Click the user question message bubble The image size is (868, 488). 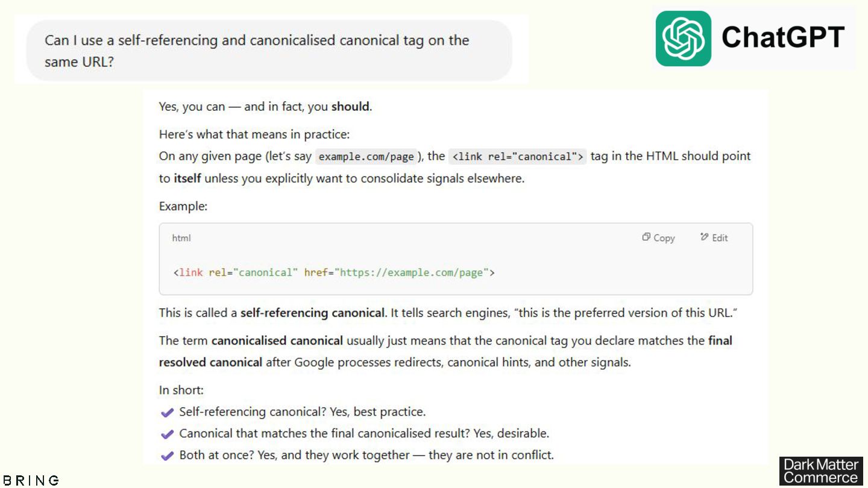point(269,51)
